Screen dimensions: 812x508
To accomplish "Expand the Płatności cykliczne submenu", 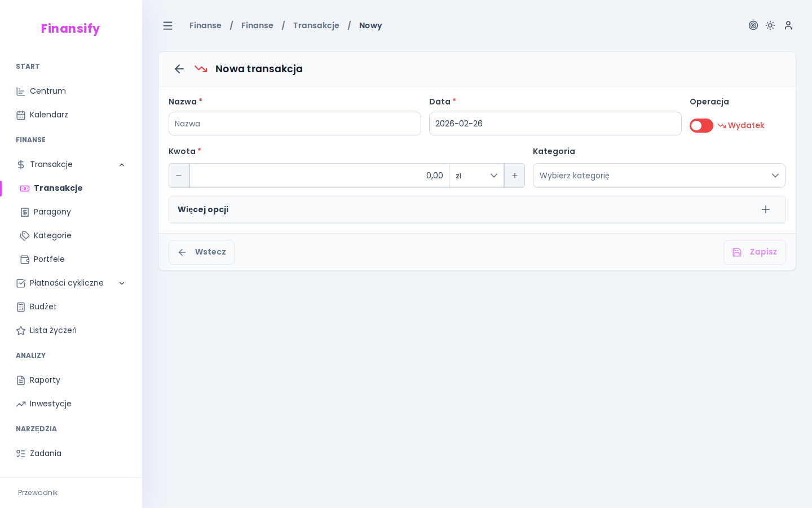I will 122,283.
